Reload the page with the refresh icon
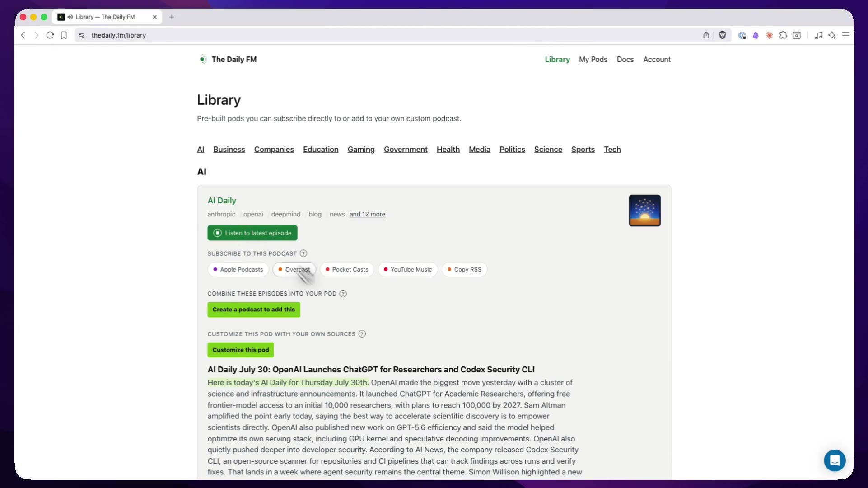The width and height of the screenshot is (868, 488). [x=50, y=35]
